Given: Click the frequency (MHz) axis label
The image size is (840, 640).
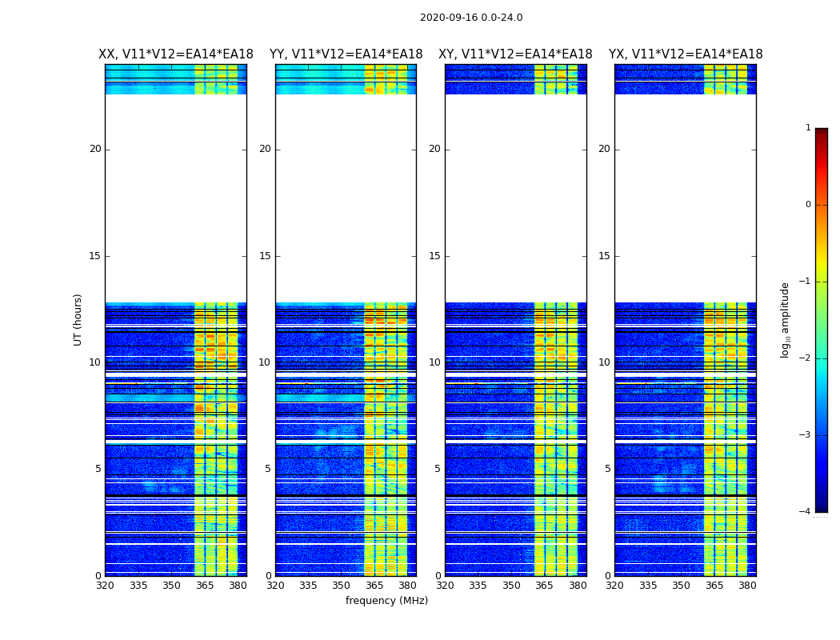Looking at the screenshot, I should pos(386,600).
